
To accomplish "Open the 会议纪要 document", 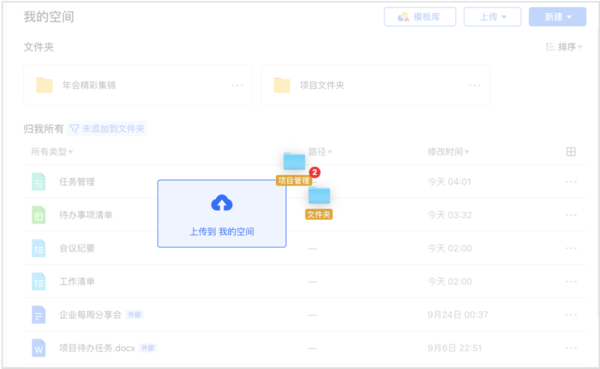I will coord(77,248).
